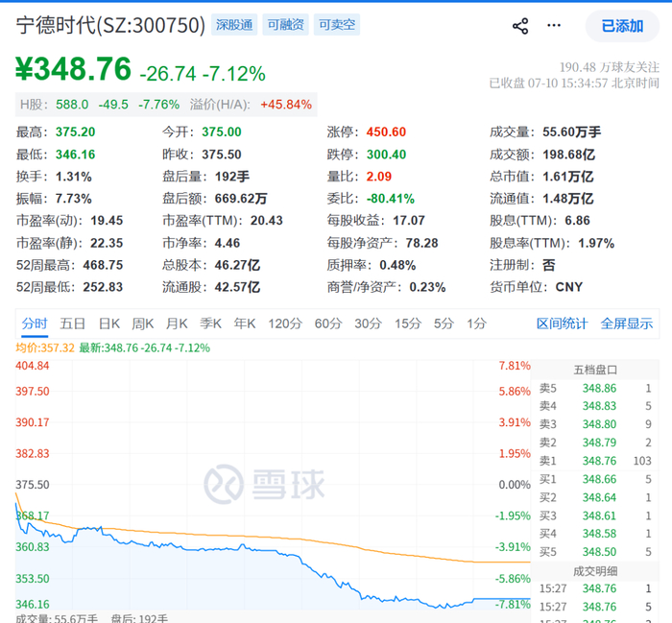Click the 成交量 value 55.60万手
Image resolution: width=672 pixels, height=623 pixels.
572,132
